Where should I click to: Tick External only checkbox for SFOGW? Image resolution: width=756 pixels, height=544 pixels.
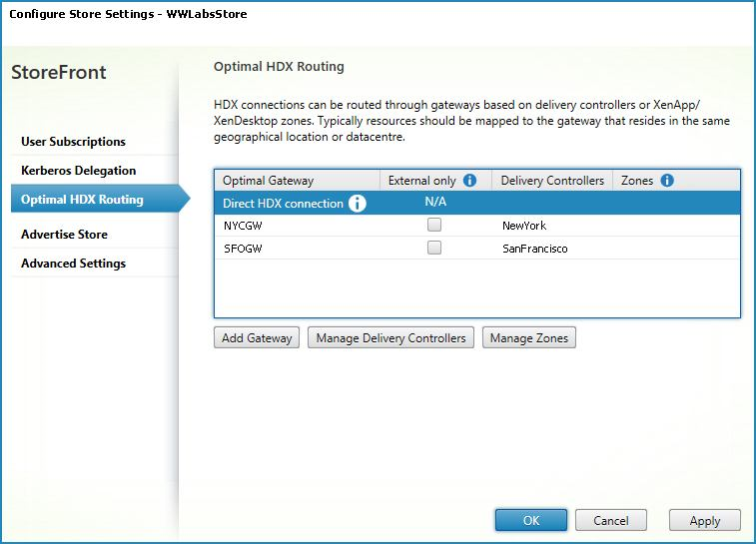point(433,249)
